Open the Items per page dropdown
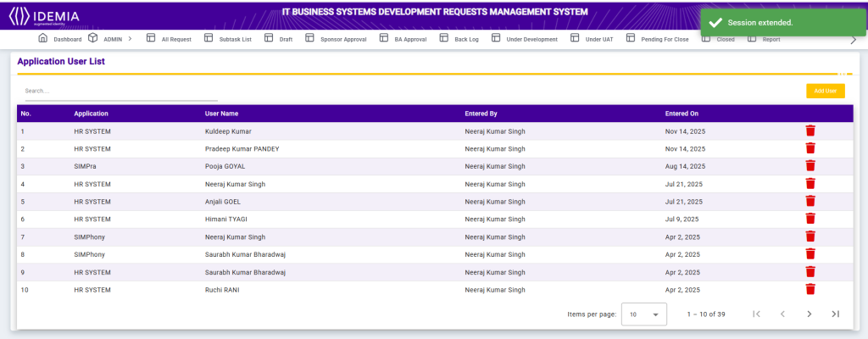Image resolution: width=868 pixels, height=339 pixels. (x=643, y=314)
